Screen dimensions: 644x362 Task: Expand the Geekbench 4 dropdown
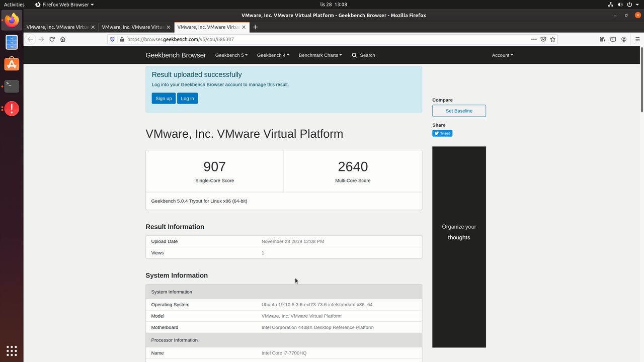pyautogui.click(x=273, y=55)
